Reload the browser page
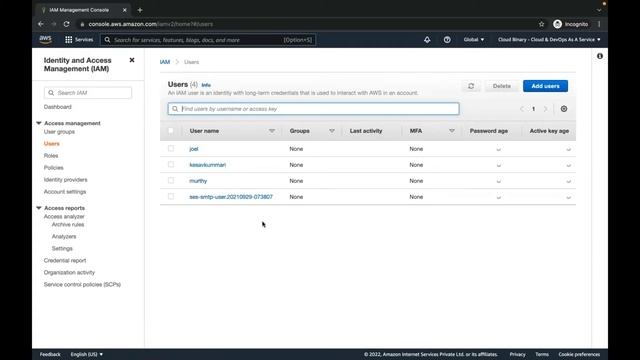 67,24
